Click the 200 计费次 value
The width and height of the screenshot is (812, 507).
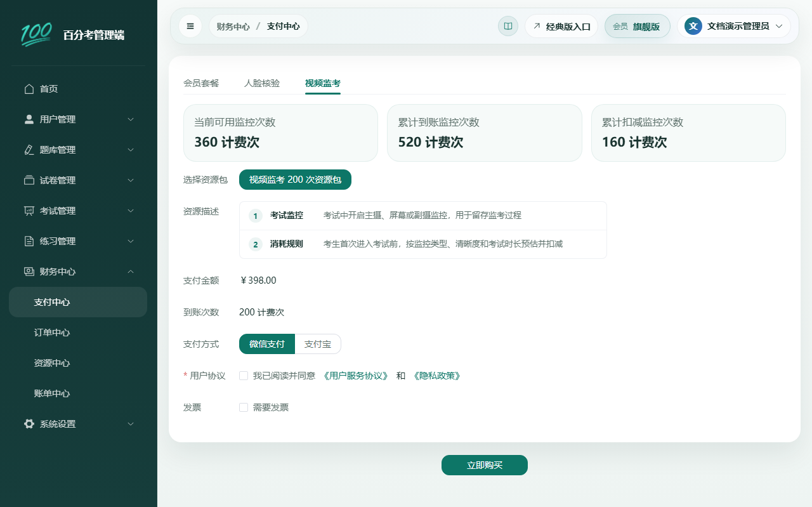(x=261, y=312)
